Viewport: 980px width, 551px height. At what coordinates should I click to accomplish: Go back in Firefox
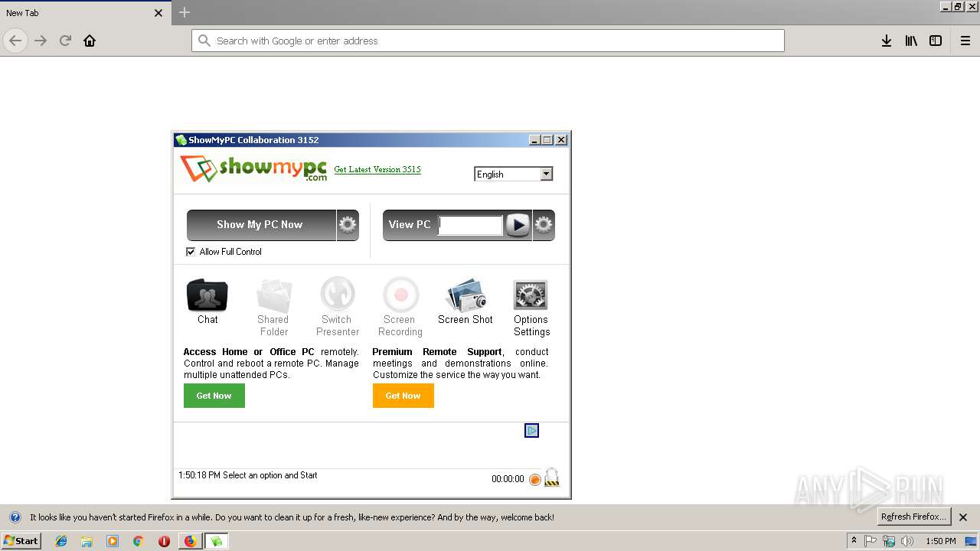coord(15,41)
